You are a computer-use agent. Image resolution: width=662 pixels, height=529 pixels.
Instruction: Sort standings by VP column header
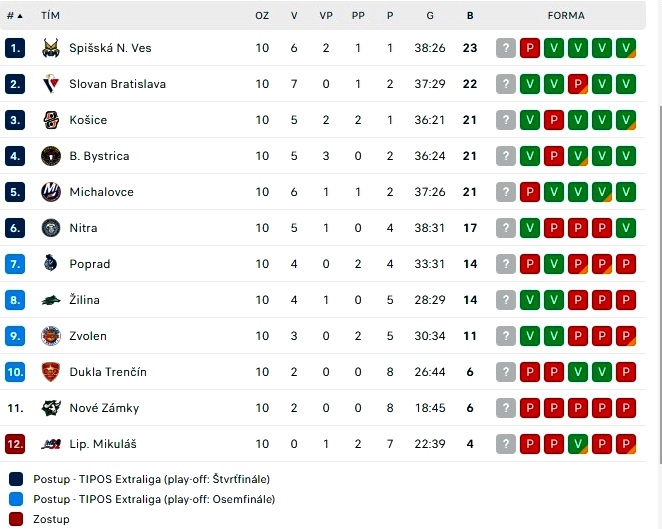(326, 16)
